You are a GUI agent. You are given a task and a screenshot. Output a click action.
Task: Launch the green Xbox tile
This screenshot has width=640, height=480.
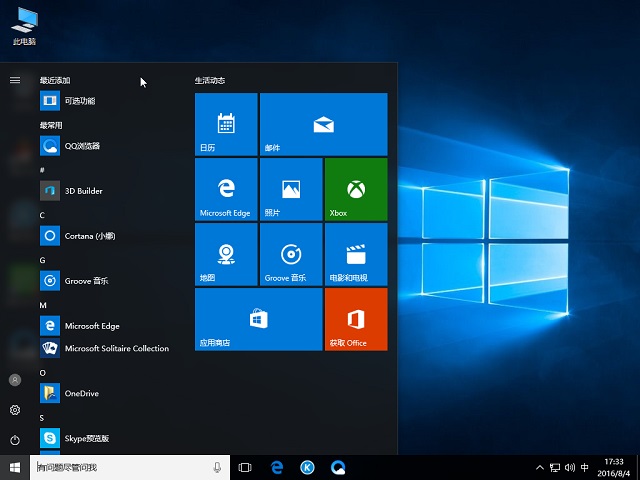(356, 189)
